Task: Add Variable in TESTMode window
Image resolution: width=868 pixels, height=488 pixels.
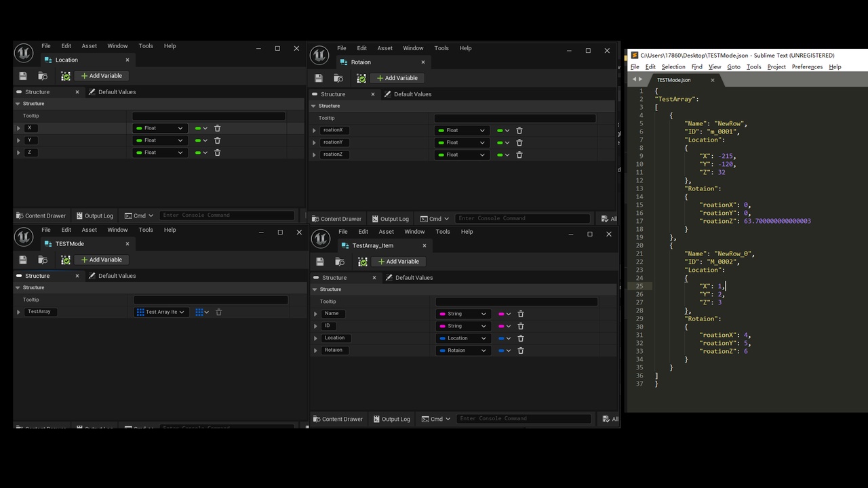Action: coord(102,260)
